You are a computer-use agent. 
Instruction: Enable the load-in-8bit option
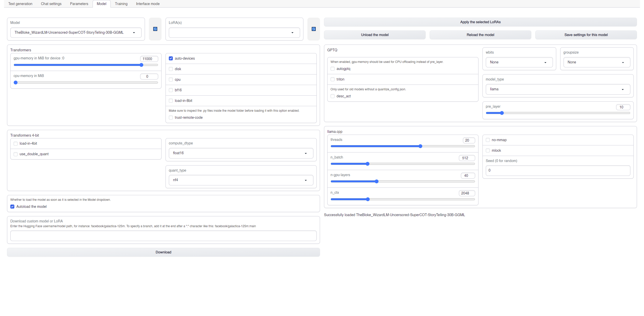[171, 100]
